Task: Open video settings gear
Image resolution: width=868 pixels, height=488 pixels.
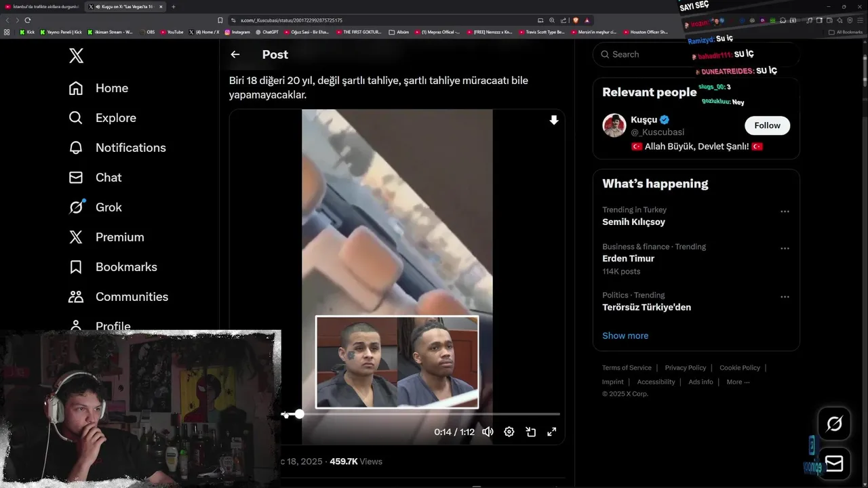Action: 509,432
